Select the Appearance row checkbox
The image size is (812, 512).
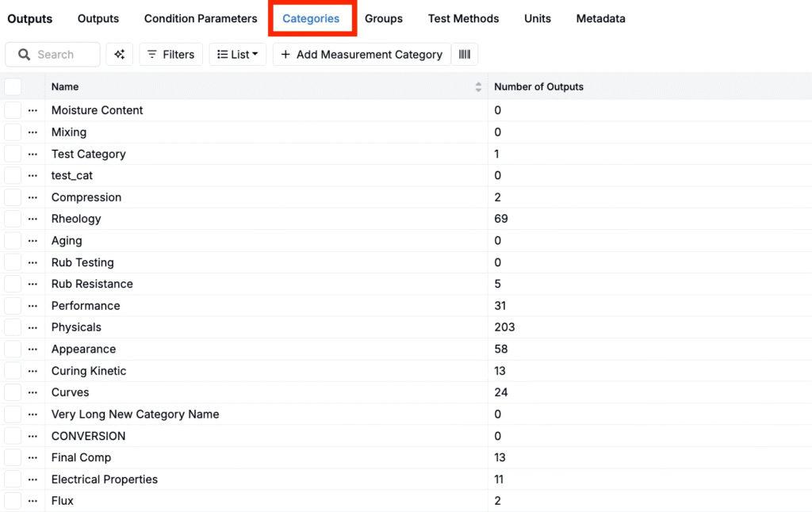(13, 349)
